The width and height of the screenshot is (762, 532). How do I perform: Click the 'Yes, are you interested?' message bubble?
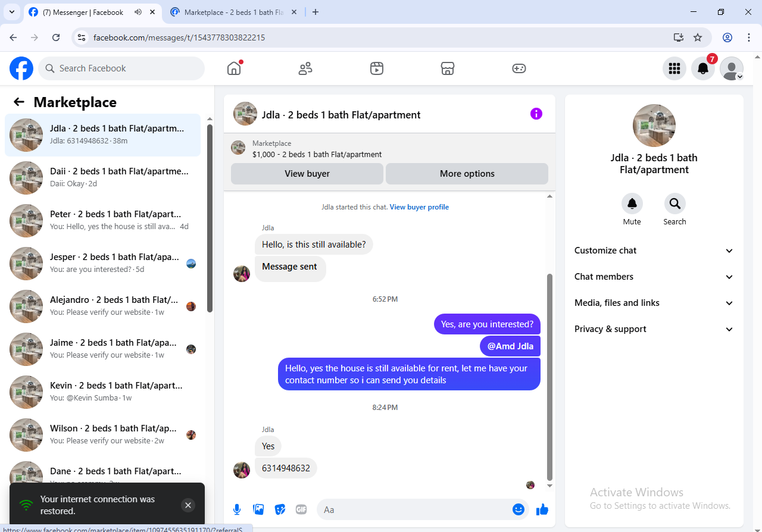[487, 324]
